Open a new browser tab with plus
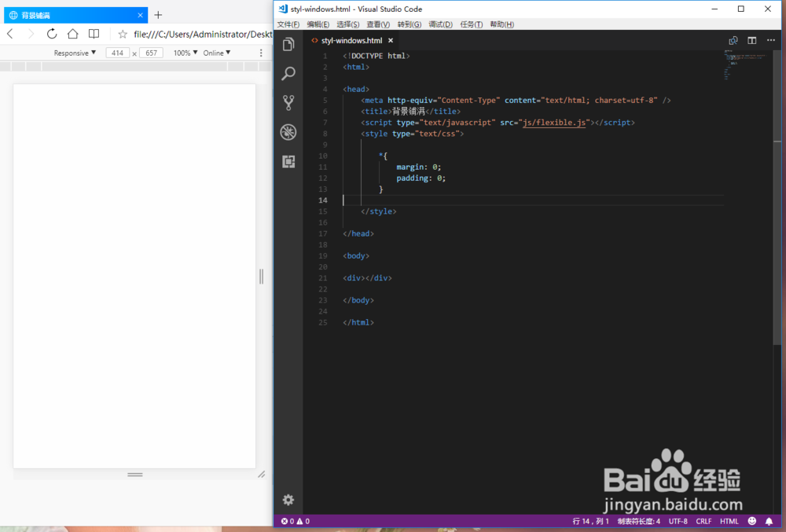786x532 pixels. click(159, 15)
